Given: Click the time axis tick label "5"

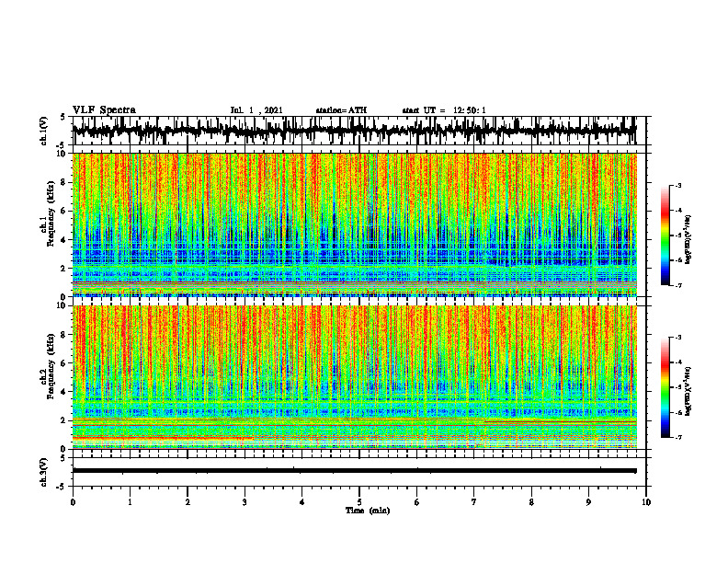Looking at the screenshot, I should click(359, 502).
